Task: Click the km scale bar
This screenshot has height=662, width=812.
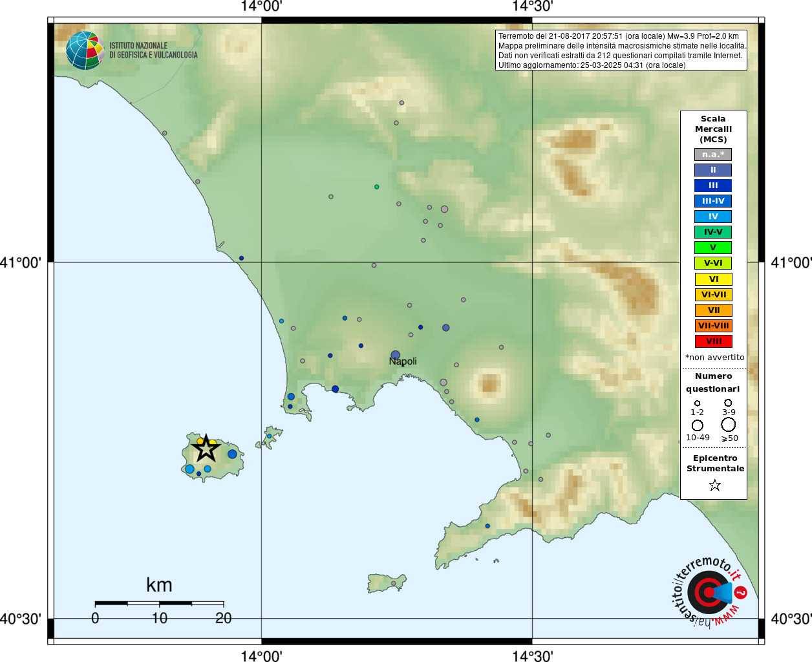Action: tap(159, 603)
